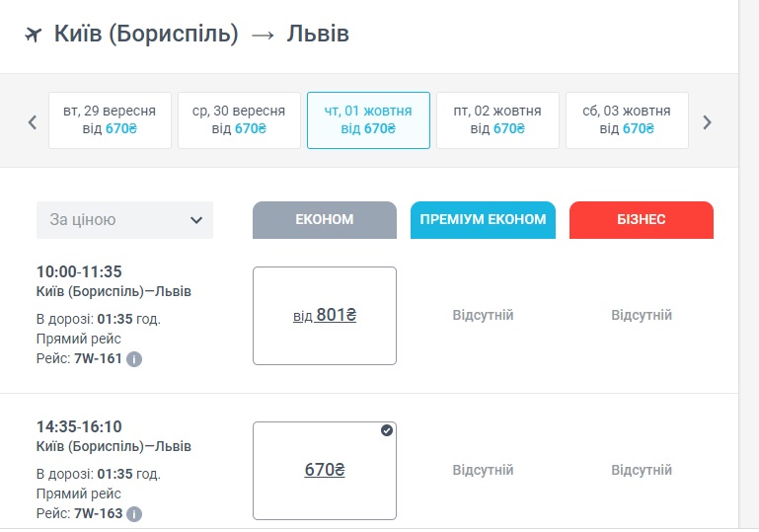Choose the 670₴ economy fare box
The height and width of the screenshot is (532, 759).
(x=325, y=471)
